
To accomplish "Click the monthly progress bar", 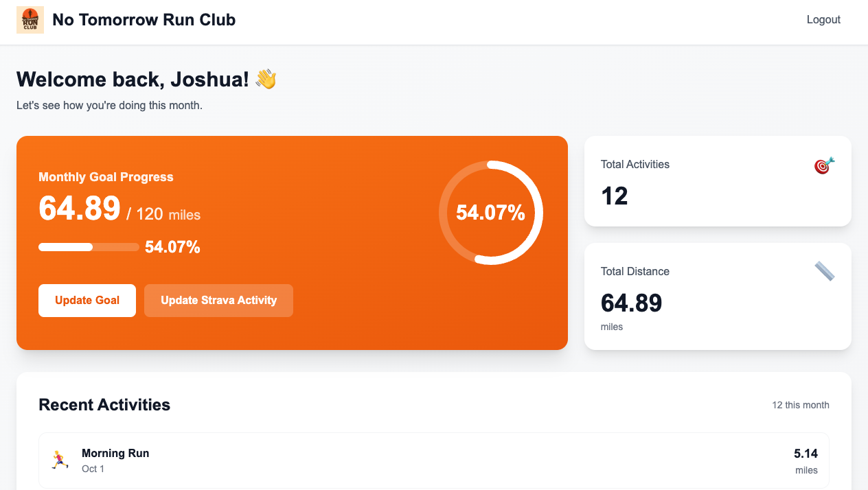I will [x=89, y=246].
